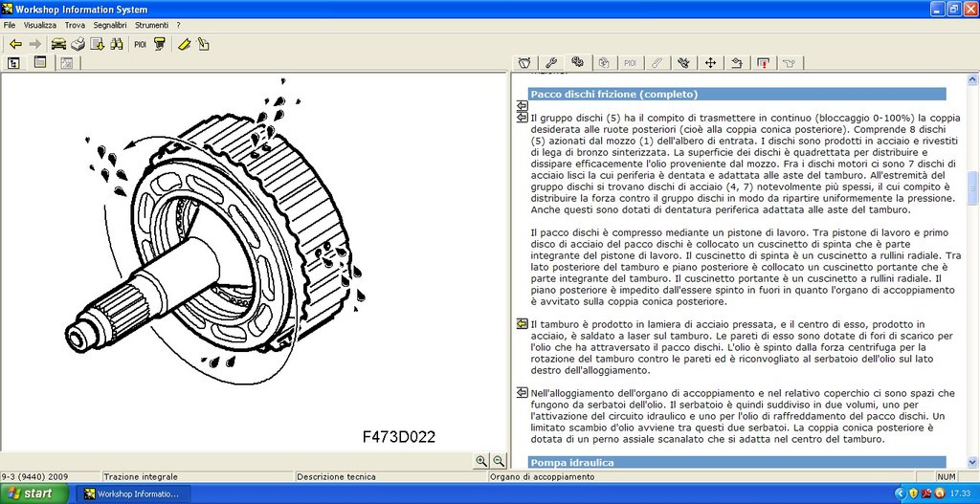Click status bar entry 'Trazione integrale'
This screenshot has height=504, width=980.
pos(142,476)
